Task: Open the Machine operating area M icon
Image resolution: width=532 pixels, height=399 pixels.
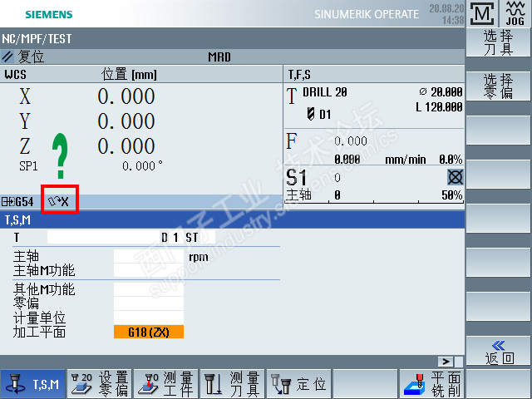Action: 482,14
